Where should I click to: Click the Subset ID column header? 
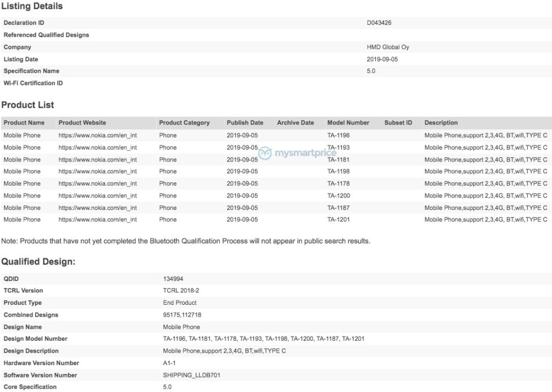[x=398, y=123]
